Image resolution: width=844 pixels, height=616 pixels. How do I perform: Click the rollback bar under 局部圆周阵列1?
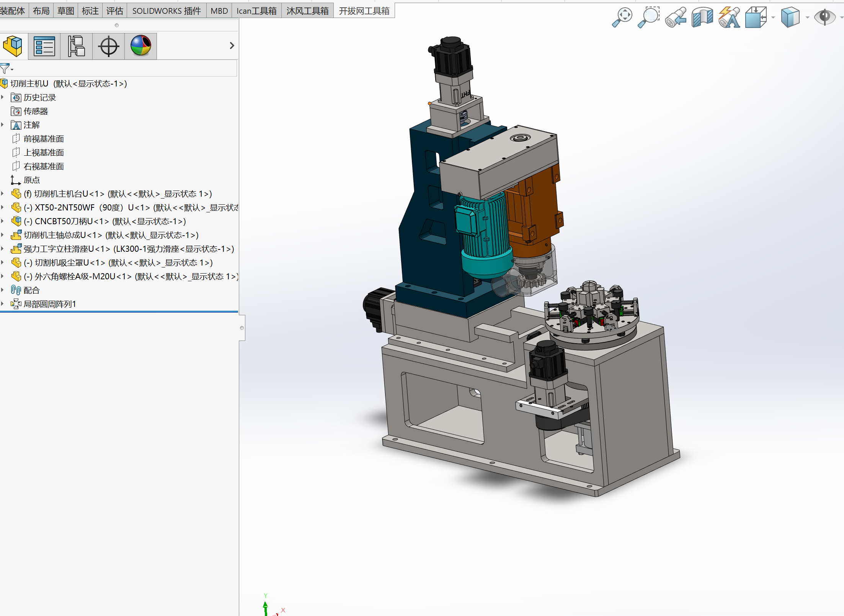pyautogui.click(x=119, y=312)
